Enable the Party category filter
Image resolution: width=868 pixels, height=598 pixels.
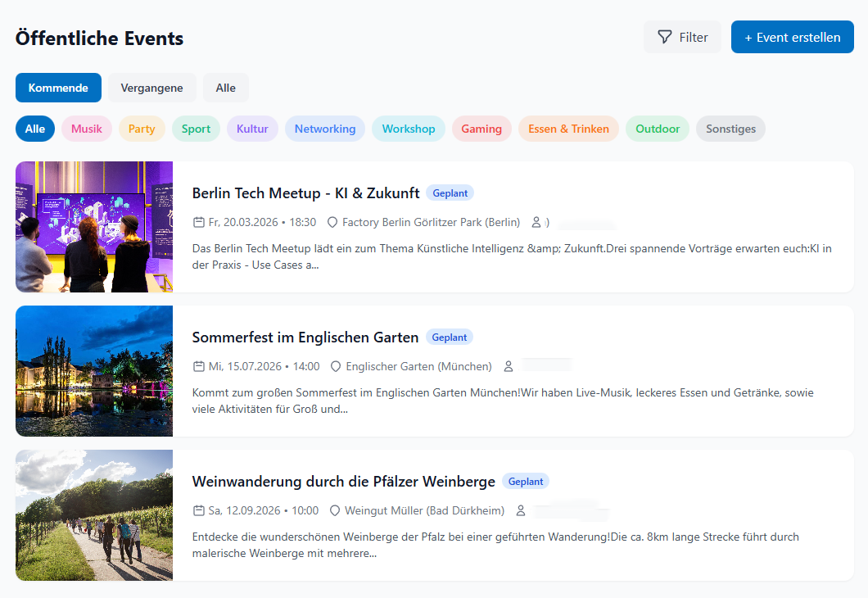pyautogui.click(x=140, y=129)
